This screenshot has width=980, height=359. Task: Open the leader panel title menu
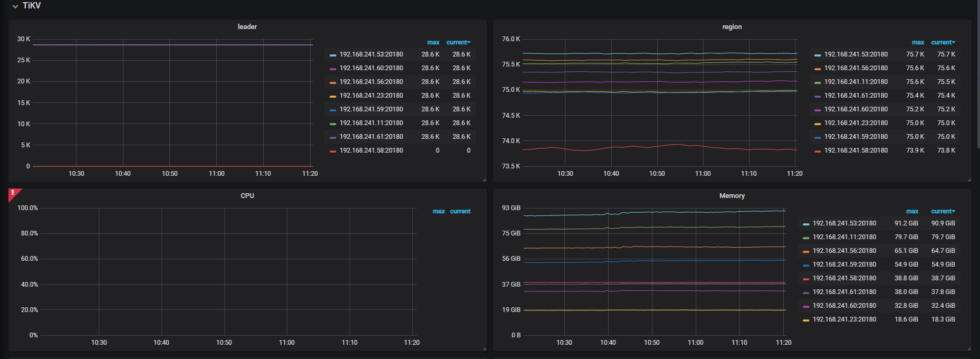pos(247,27)
